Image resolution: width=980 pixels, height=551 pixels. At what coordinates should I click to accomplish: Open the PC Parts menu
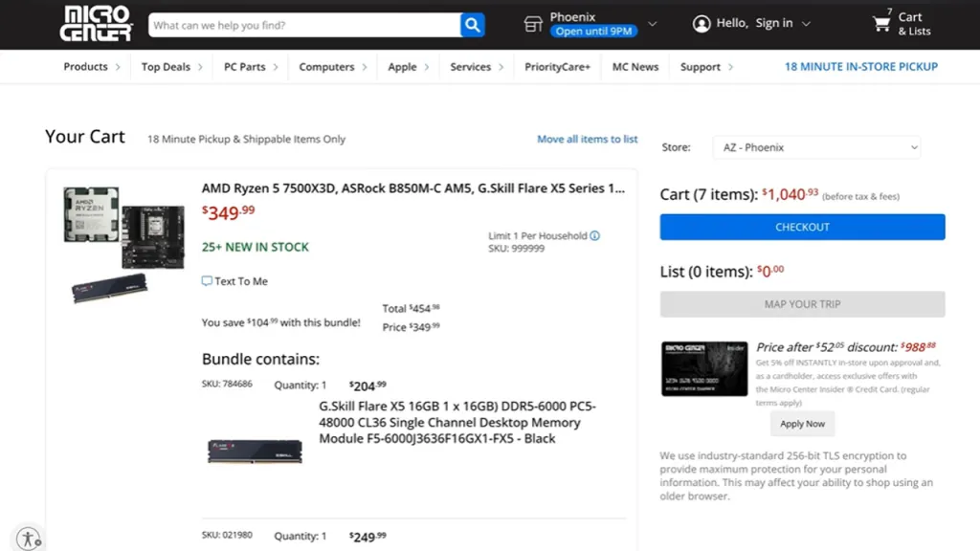pos(244,66)
